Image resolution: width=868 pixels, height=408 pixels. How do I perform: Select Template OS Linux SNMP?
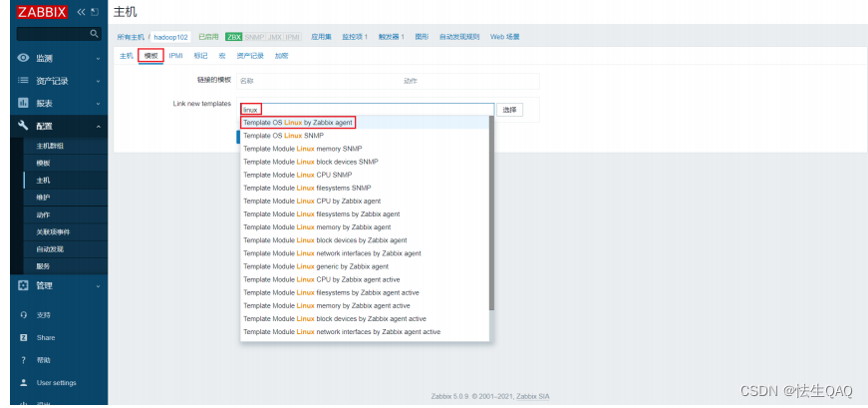coord(365,136)
